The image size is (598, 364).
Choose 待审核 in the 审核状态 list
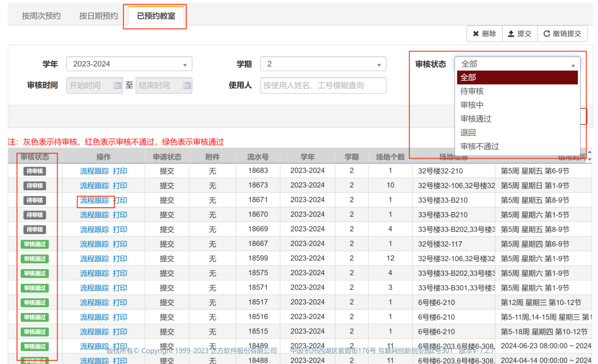point(517,91)
